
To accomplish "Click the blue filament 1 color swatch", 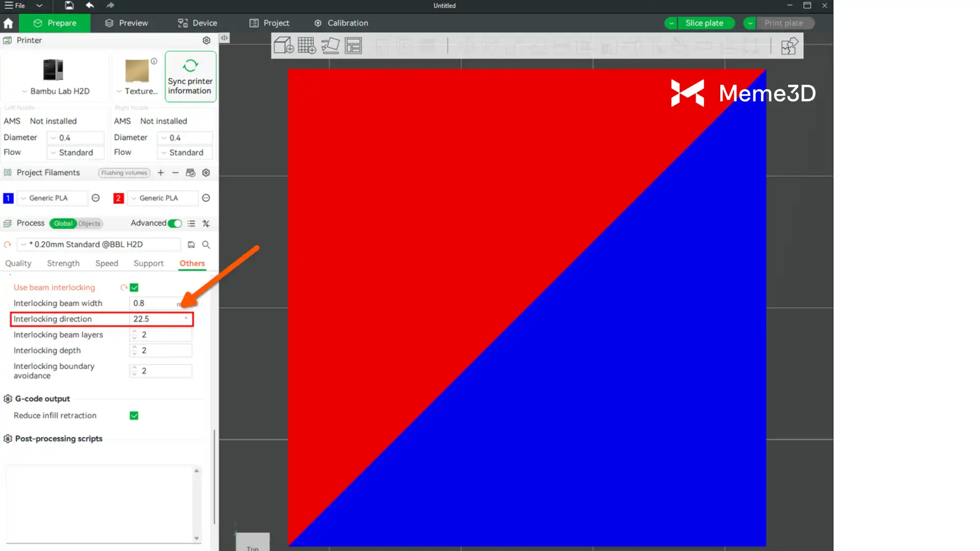I will pos(8,198).
